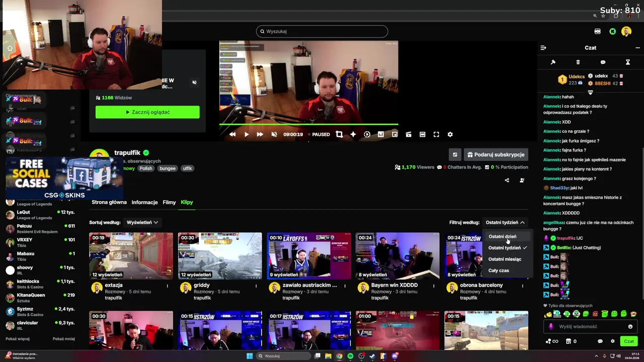This screenshot has width=644, height=362.
Task: Click Pokaż więcej in the sidebar
Action: [18, 339]
